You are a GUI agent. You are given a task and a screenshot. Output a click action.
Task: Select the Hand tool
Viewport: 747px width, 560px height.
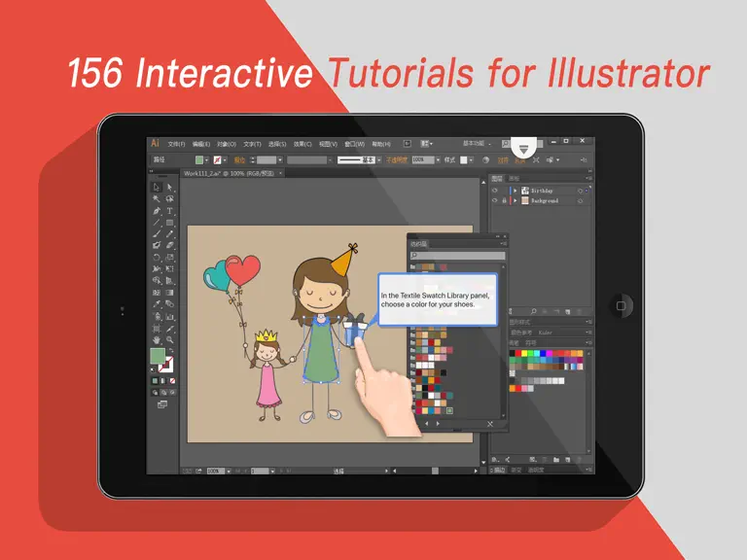tap(157, 340)
